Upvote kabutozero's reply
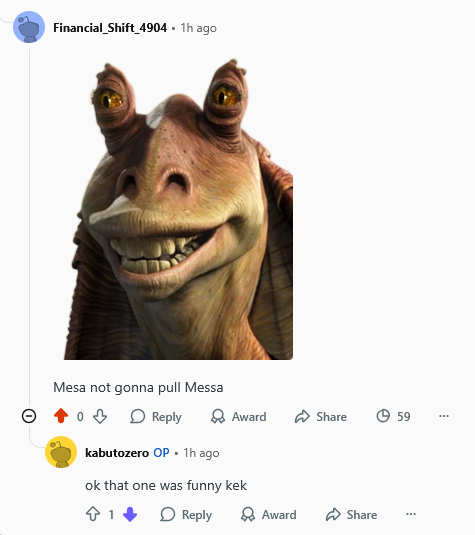The height and width of the screenshot is (535, 475). (93, 514)
